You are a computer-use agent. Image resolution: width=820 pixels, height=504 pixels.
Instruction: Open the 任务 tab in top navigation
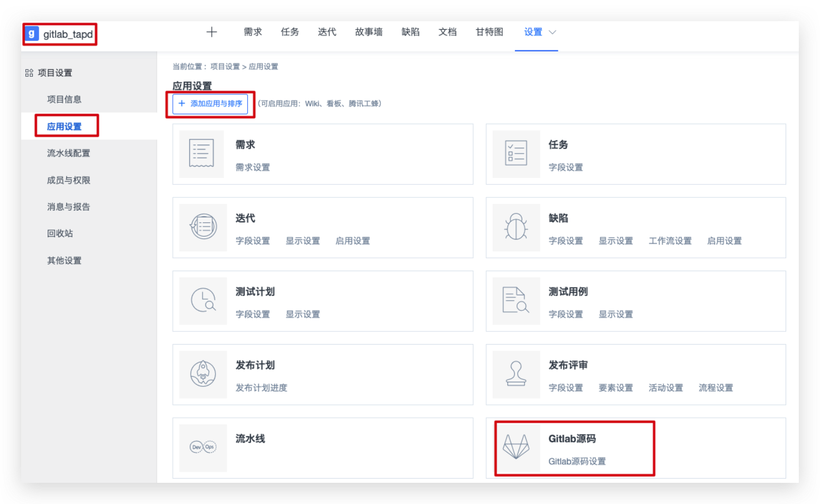(290, 32)
